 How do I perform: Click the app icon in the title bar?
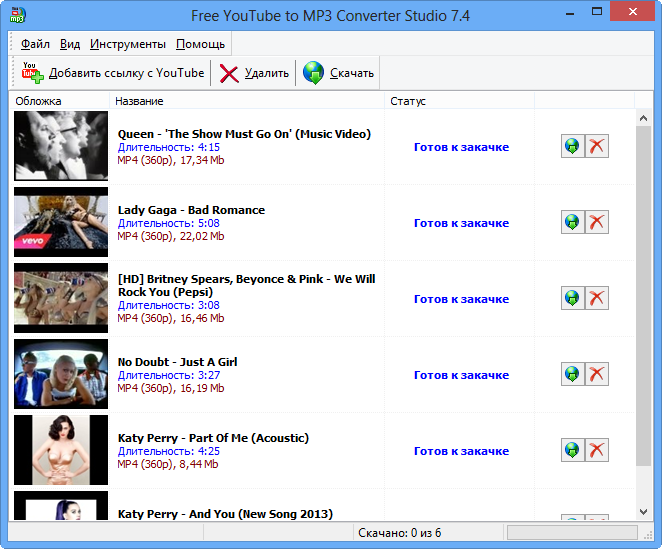(18, 15)
